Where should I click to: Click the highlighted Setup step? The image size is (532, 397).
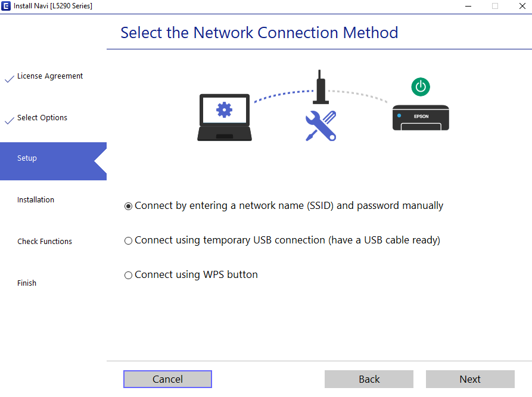27,158
